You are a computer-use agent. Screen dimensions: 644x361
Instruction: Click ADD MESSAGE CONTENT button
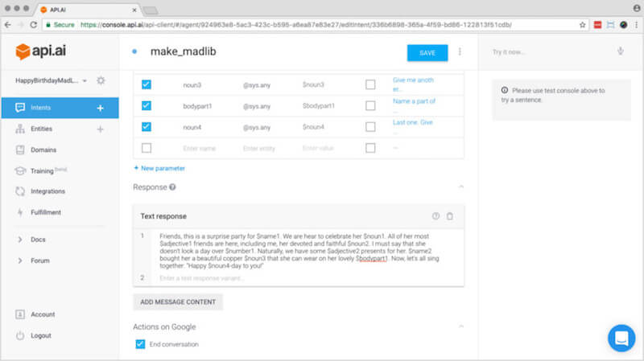pos(178,302)
